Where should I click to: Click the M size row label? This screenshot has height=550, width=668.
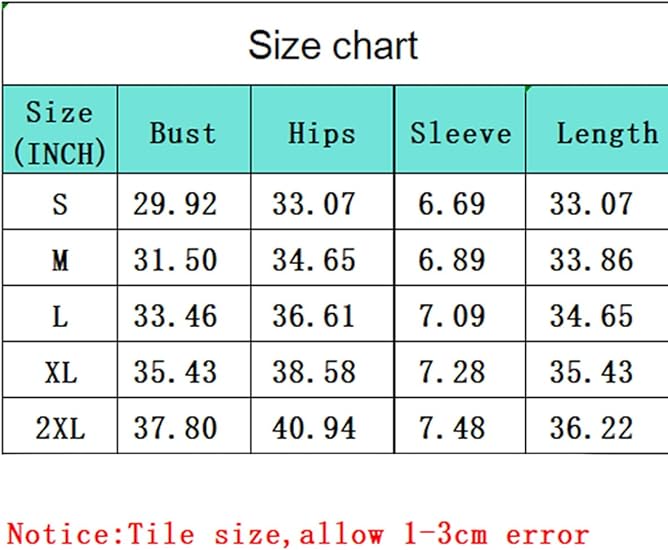[60, 260]
